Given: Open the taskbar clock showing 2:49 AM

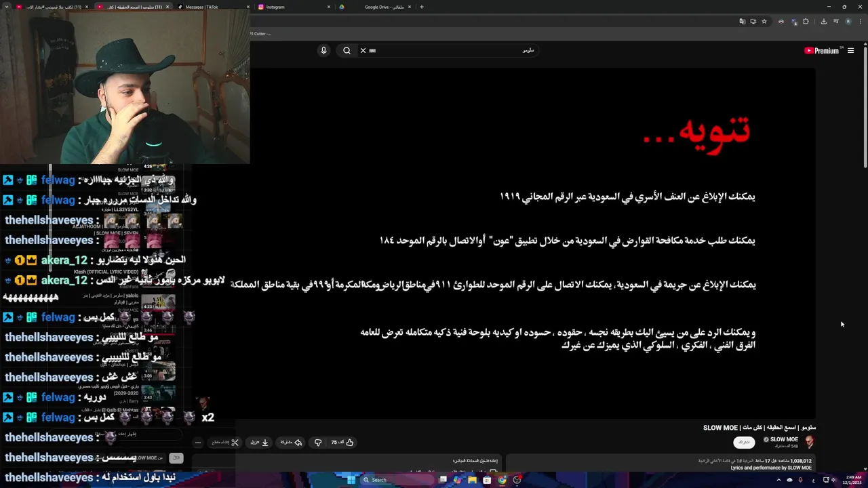Looking at the screenshot, I should tap(852, 480).
